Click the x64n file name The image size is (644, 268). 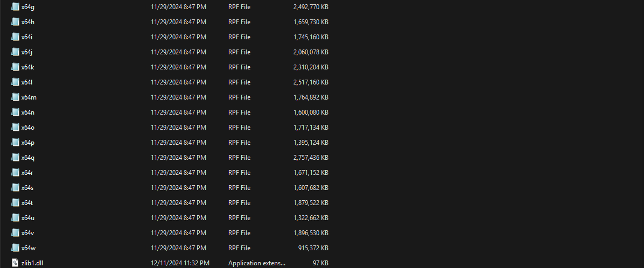[x=28, y=112]
